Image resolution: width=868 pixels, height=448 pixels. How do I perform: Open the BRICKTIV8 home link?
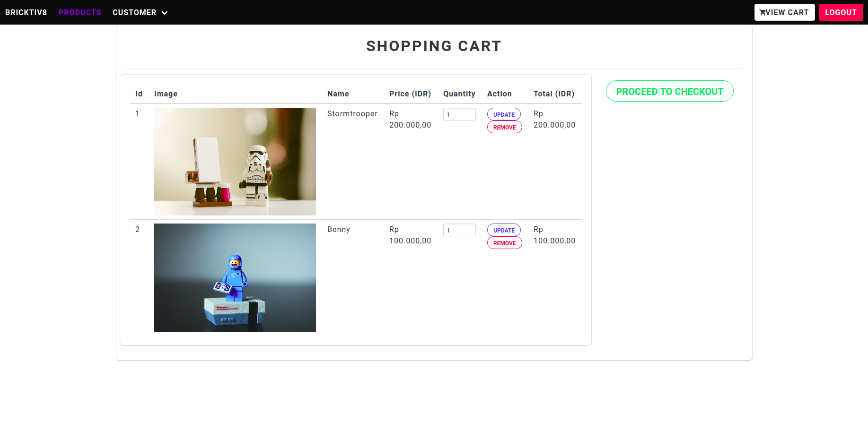tap(26, 12)
